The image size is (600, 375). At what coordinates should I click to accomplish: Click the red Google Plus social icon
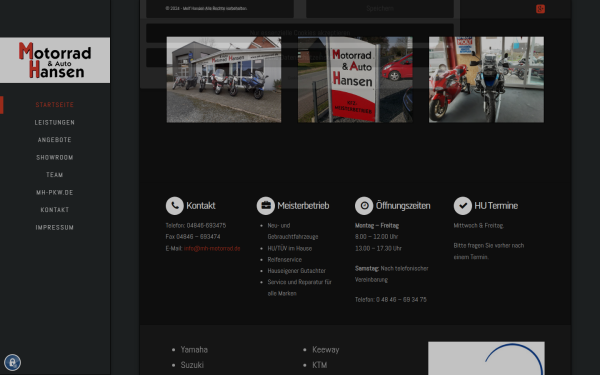[540, 9]
